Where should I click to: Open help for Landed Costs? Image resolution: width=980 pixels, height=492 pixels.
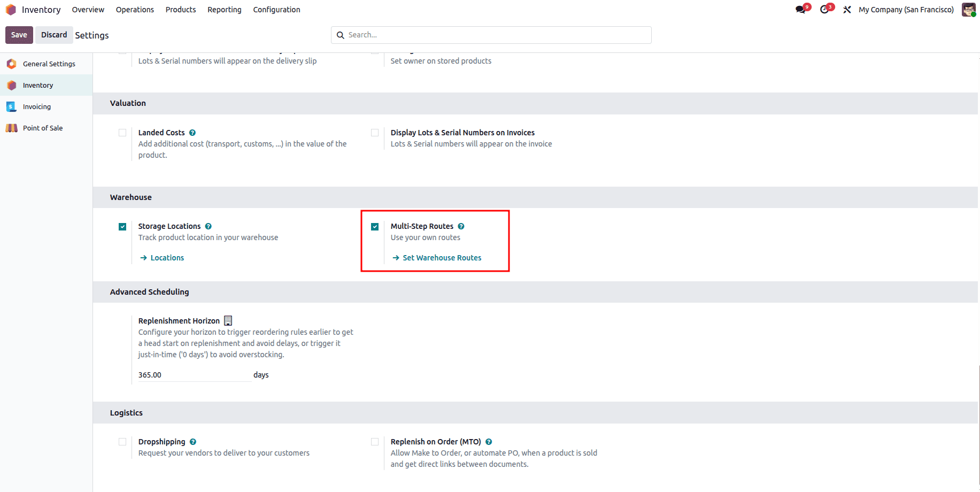coord(192,133)
